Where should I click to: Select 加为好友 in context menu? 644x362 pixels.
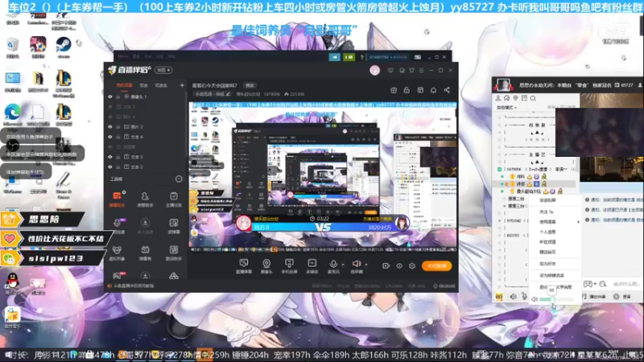(547, 264)
